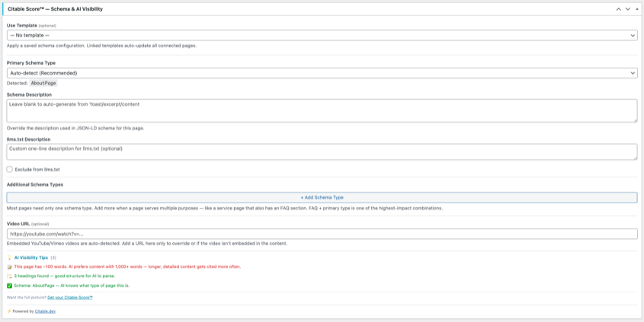This screenshot has width=644, height=322.
Task: Click into the Schema Description textarea
Action: click(x=322, y=110)
